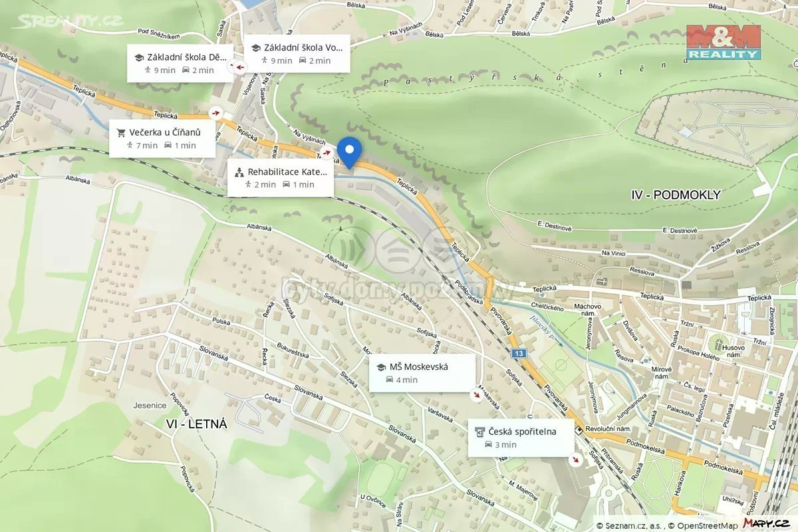Click the graduation cap icon on MŠ Moskevská
The image size is (798, 532).
[x=381, y=366]
